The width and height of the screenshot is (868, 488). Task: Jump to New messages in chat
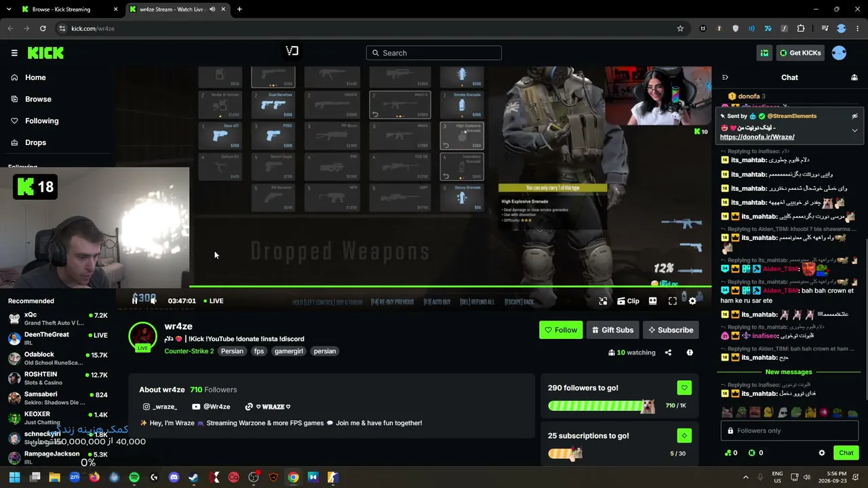pos(788,372)
